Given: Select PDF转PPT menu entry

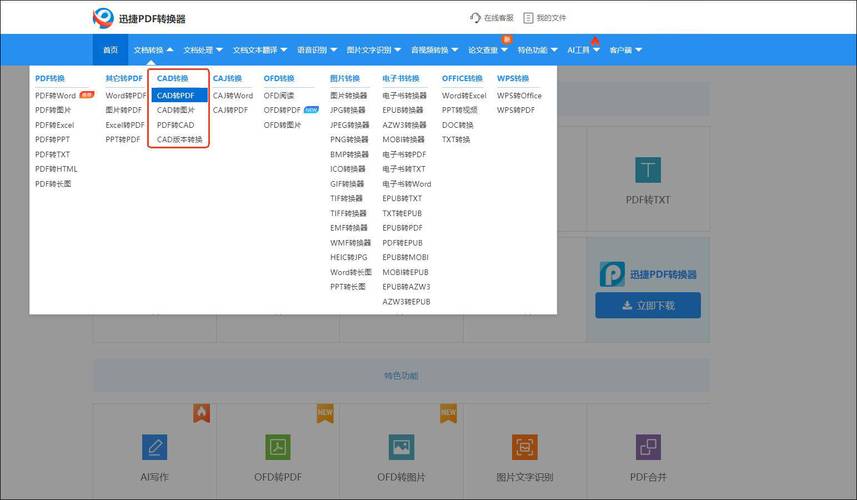Looking at the screenshot, I should [52, 139].
